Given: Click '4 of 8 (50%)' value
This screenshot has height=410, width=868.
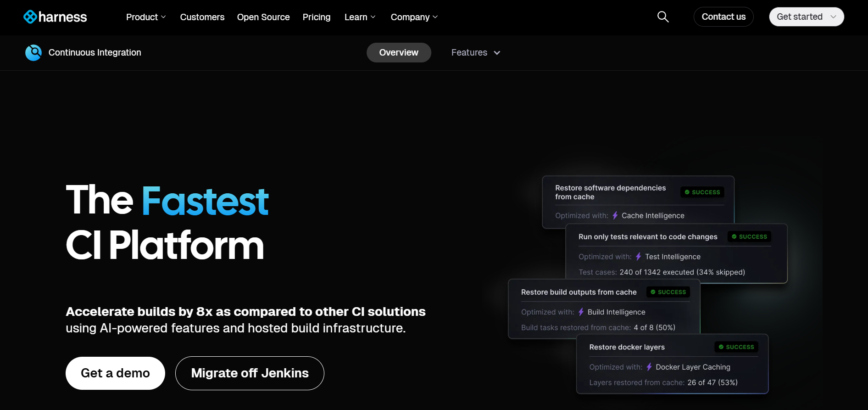Looking at the screenshot, I should point(654,327).
